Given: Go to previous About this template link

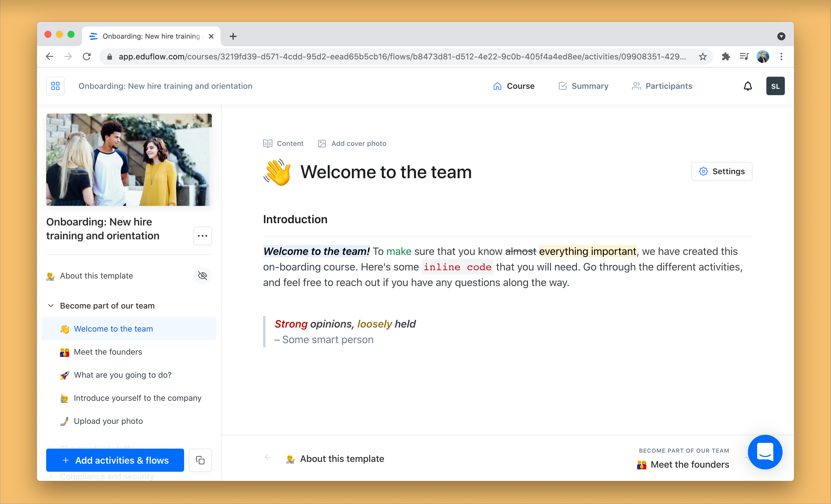Looking at the screenshot, I should click(335, 459).
